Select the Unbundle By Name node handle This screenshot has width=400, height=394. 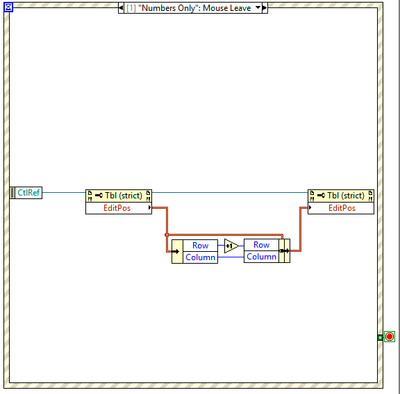[177, 251]
